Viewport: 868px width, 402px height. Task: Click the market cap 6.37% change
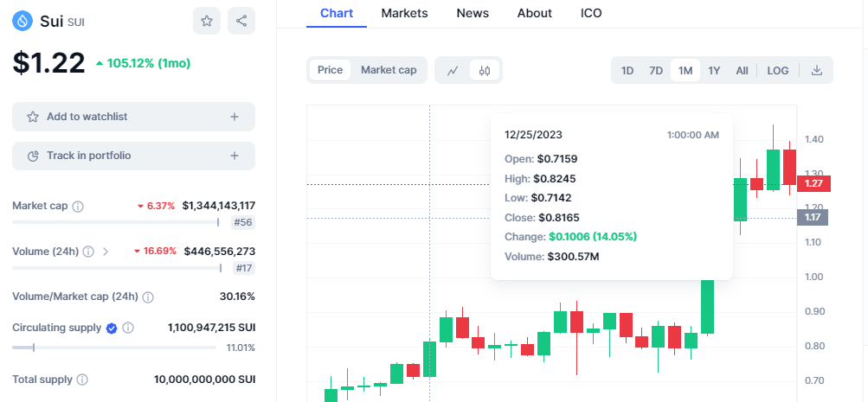pyautogui.click(x=156, y=206)
